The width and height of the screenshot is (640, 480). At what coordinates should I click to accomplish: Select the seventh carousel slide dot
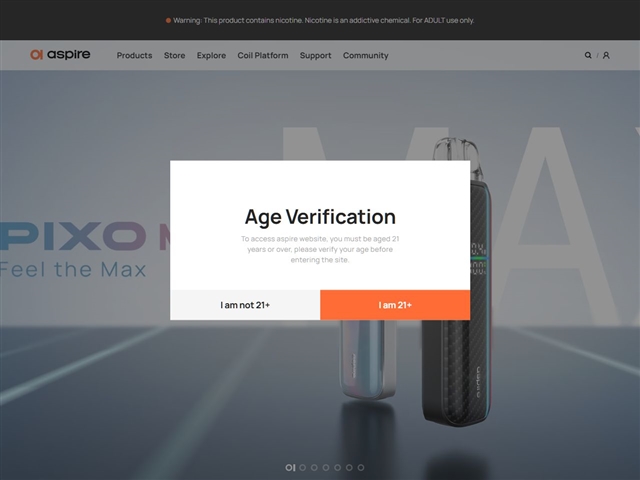pyautogui.click(x=361, y=468)
